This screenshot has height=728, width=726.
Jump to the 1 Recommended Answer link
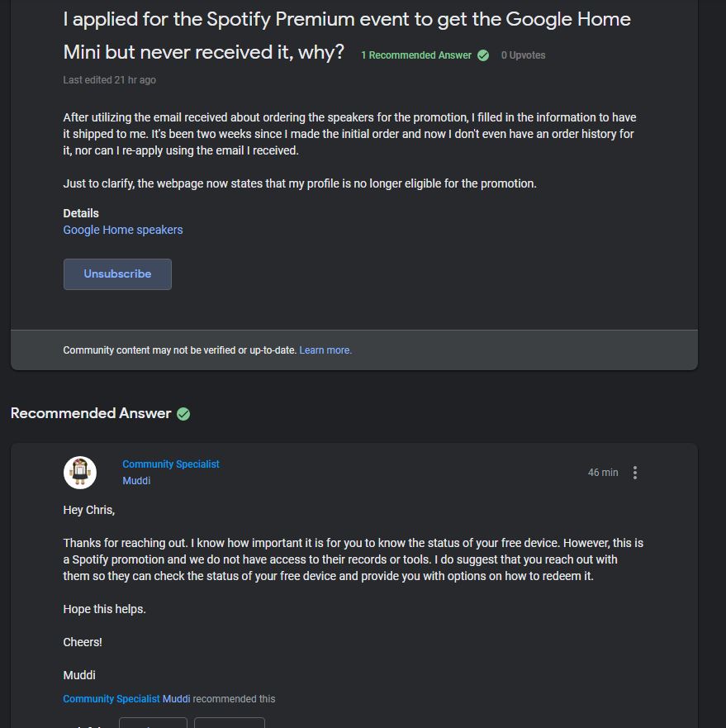[416, 55]
